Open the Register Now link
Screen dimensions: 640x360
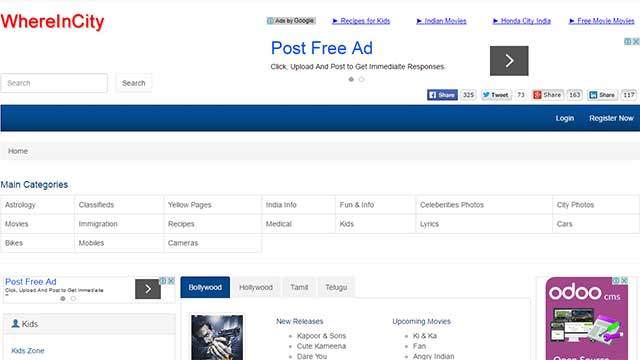(611, 118)
